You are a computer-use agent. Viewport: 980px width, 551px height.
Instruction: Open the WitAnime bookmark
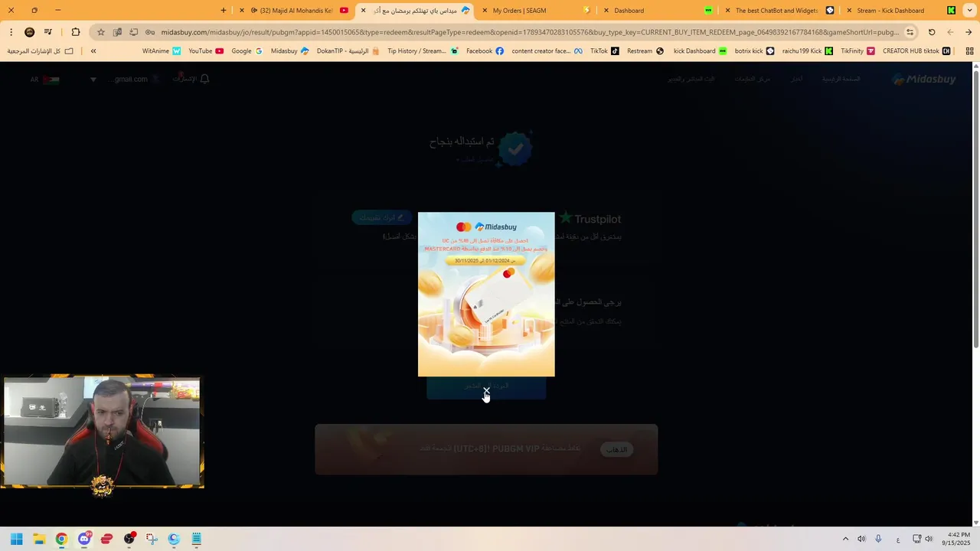[x=162, y=51]
